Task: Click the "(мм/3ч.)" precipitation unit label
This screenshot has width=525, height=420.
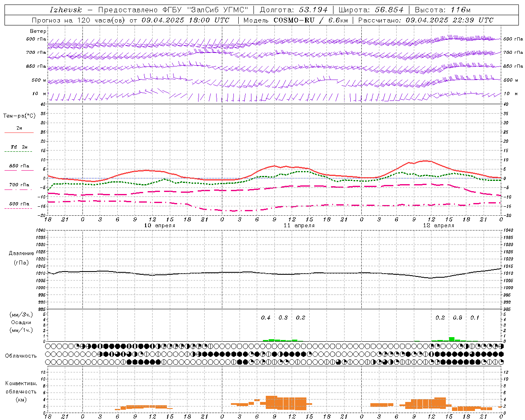Action: coord(21,315)
